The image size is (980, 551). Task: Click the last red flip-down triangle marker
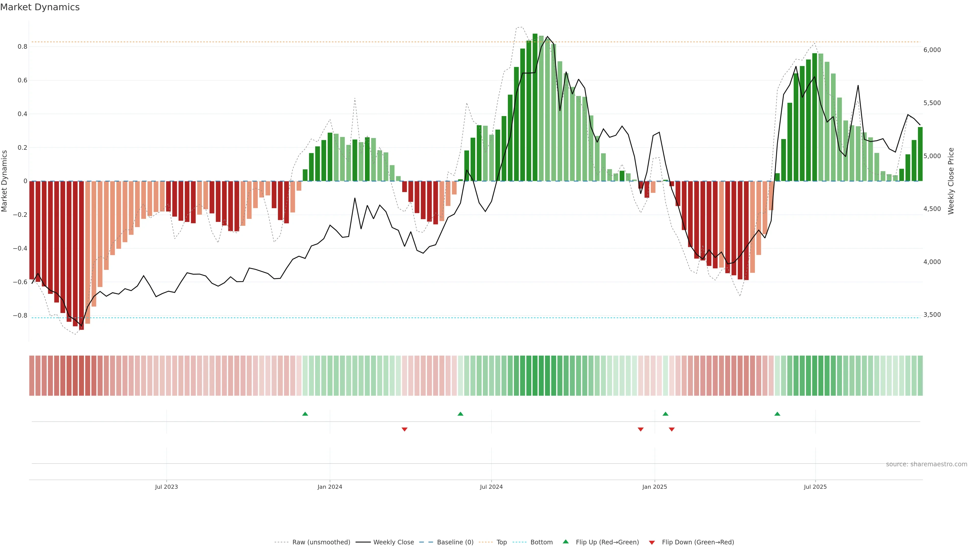pos(671,429)
